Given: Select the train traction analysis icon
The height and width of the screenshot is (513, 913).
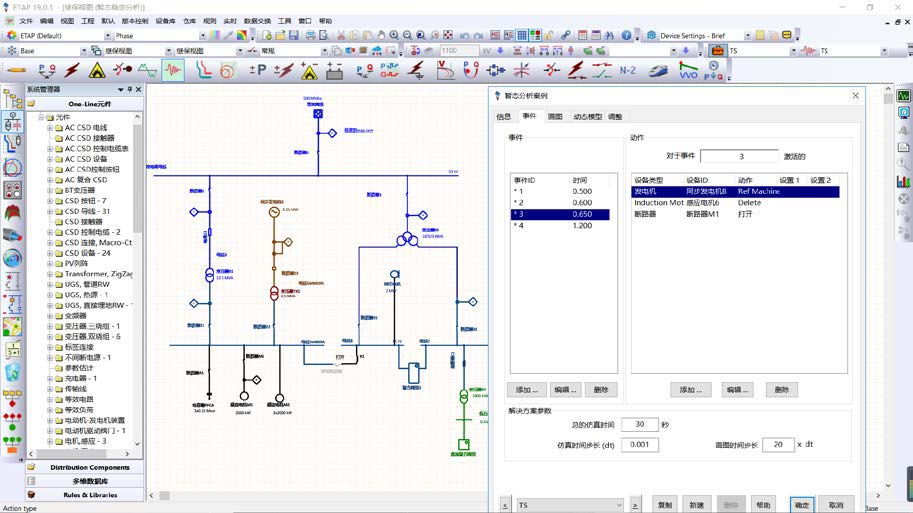Looking at the screenshot, I should pyautogui.click(x=658, y=70).
